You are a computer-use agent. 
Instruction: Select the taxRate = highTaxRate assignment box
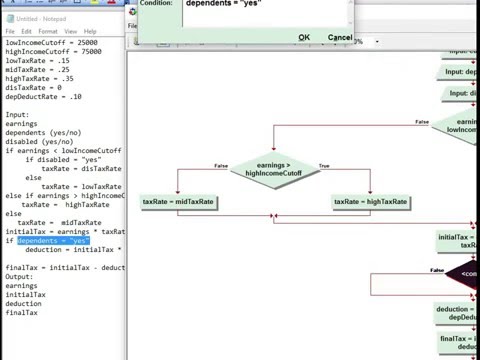click(371, 202)
